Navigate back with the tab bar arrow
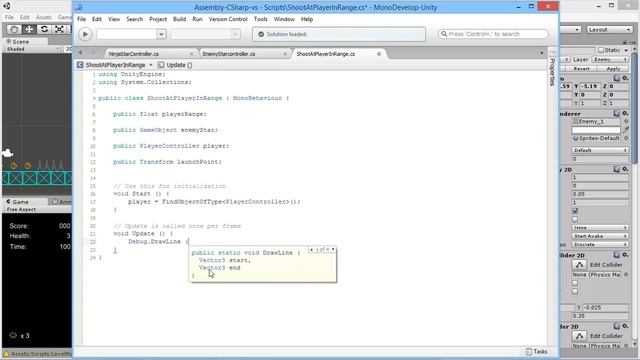The width and height of the screenshot is (640, 360). pos(80,53)
